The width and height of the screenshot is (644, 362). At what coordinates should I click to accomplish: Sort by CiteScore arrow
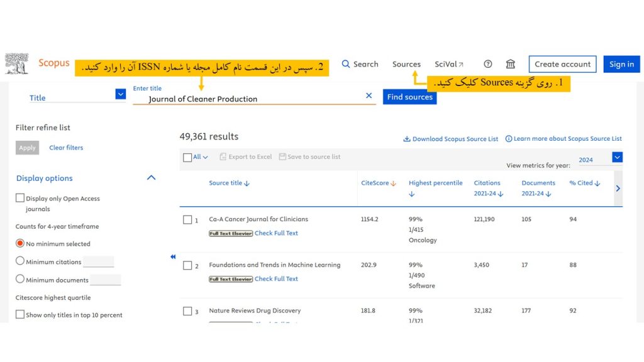click(393, 184)
